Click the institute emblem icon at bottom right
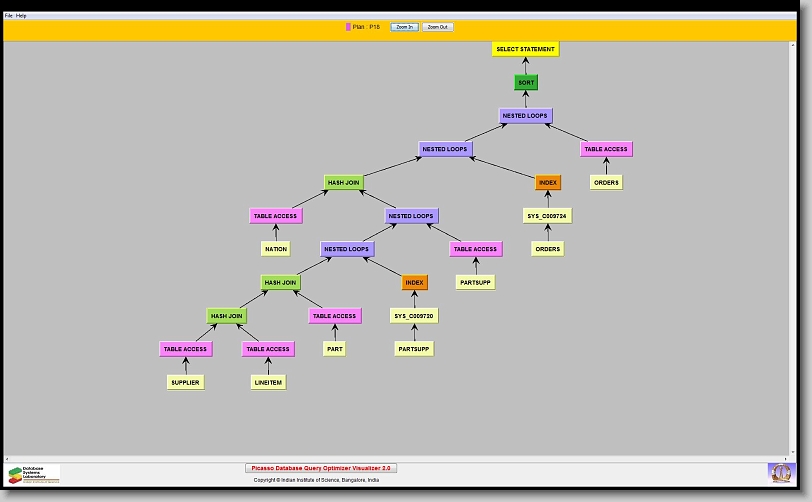 point(780,472)
